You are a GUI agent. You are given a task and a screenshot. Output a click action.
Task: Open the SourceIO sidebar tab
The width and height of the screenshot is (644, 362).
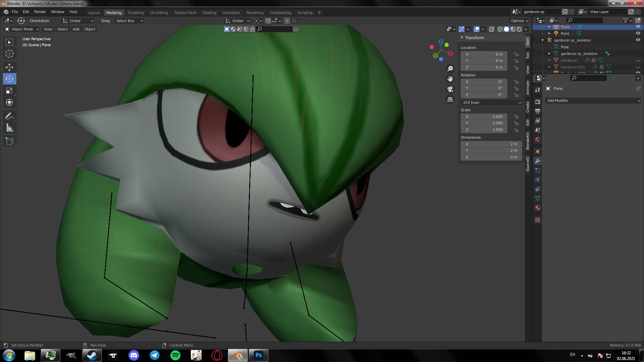click(528, 164)
